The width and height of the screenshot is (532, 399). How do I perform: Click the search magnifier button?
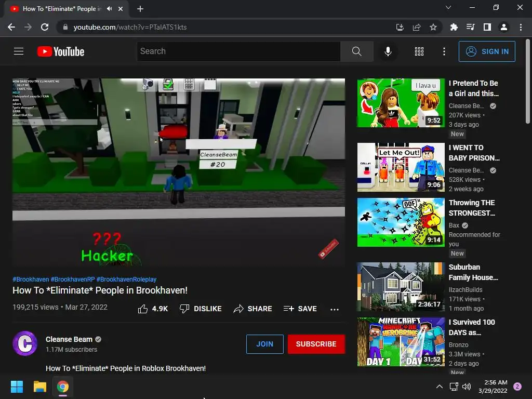click(x=356, y=51)
